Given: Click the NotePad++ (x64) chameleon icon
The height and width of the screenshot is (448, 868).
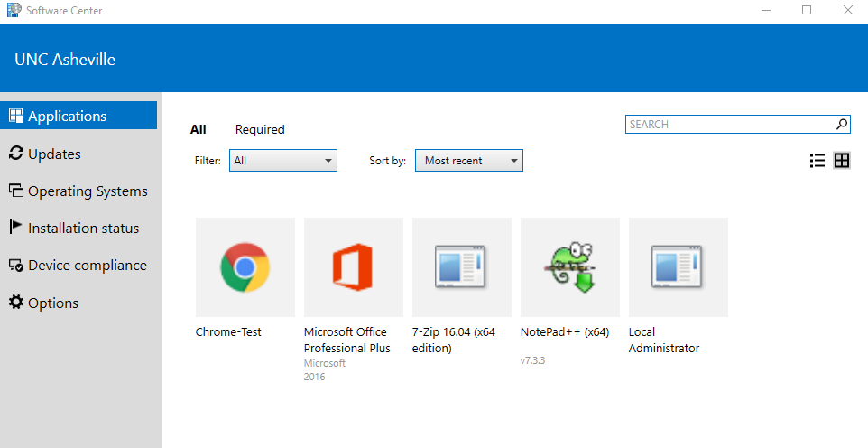Looking at the screenshot, I should pos(569,266).
